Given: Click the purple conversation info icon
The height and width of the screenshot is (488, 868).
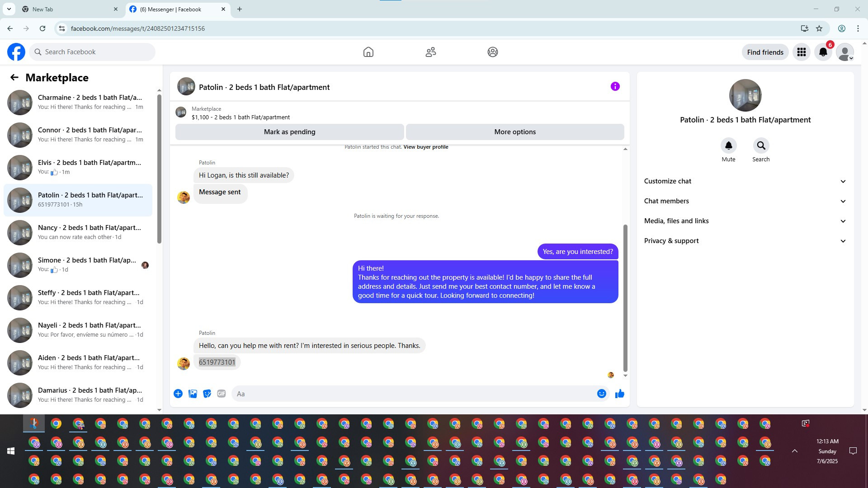Looking at the screenshot, I should 615,86.
